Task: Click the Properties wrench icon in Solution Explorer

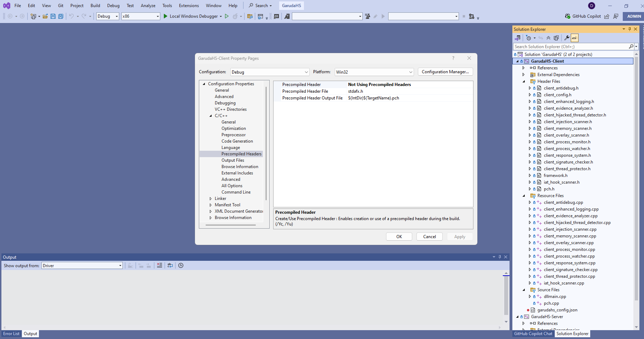Action: 567,38
